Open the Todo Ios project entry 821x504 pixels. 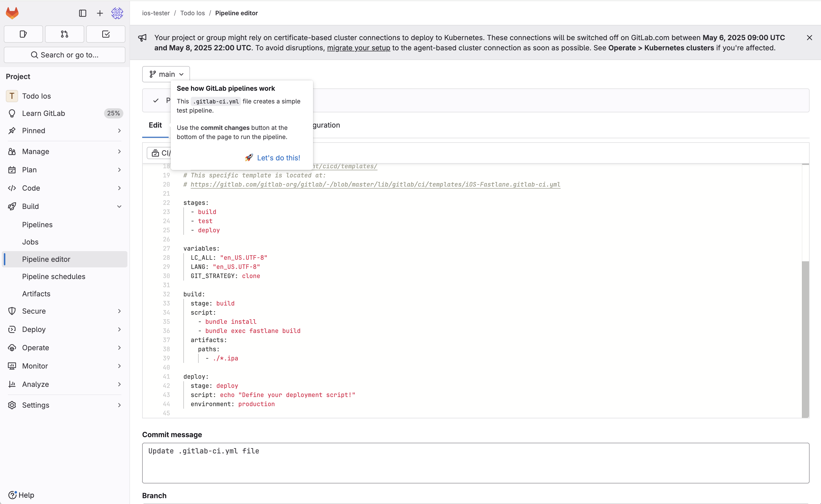(64, 96)
